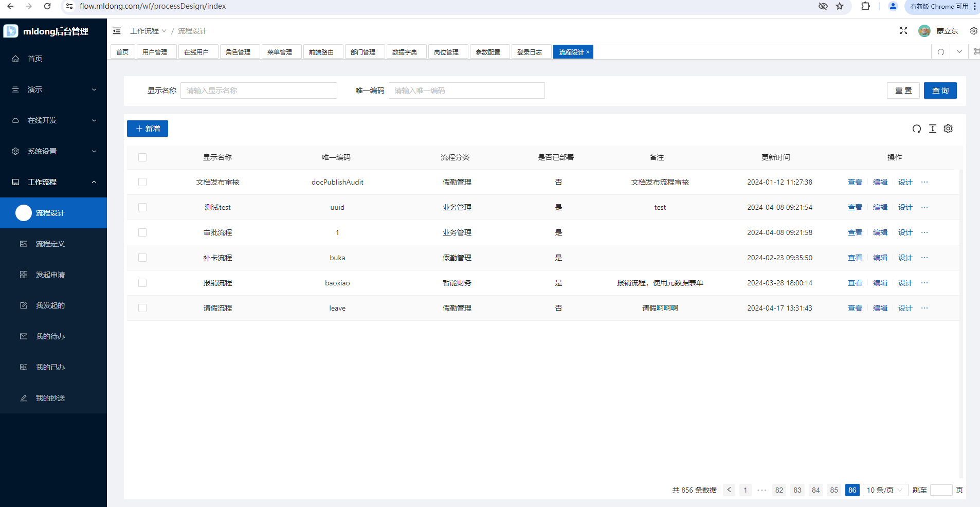
Task: Expand the pagination ellipsis jump
Action: tap(762, 490)
